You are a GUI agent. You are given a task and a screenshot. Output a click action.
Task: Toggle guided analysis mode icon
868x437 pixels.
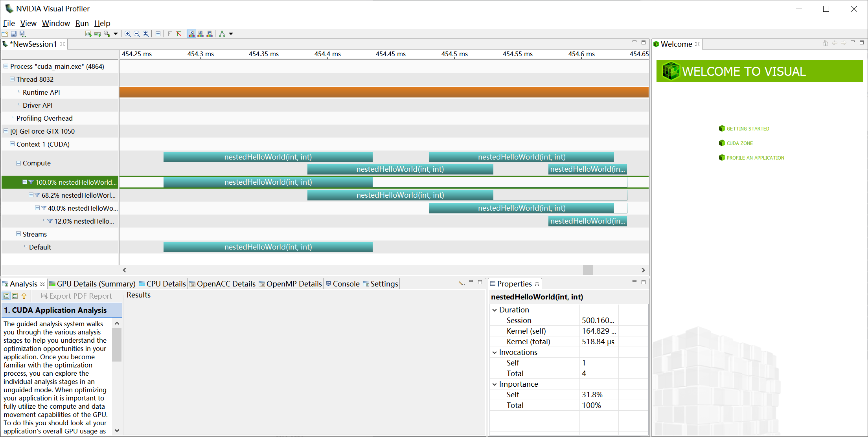6,296
